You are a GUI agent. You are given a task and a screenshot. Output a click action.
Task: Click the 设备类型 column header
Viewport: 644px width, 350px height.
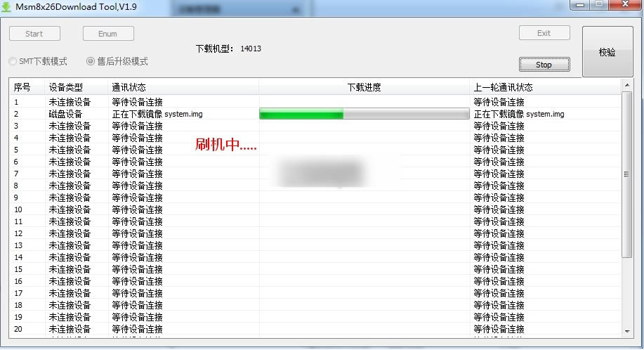click(66, 88)
